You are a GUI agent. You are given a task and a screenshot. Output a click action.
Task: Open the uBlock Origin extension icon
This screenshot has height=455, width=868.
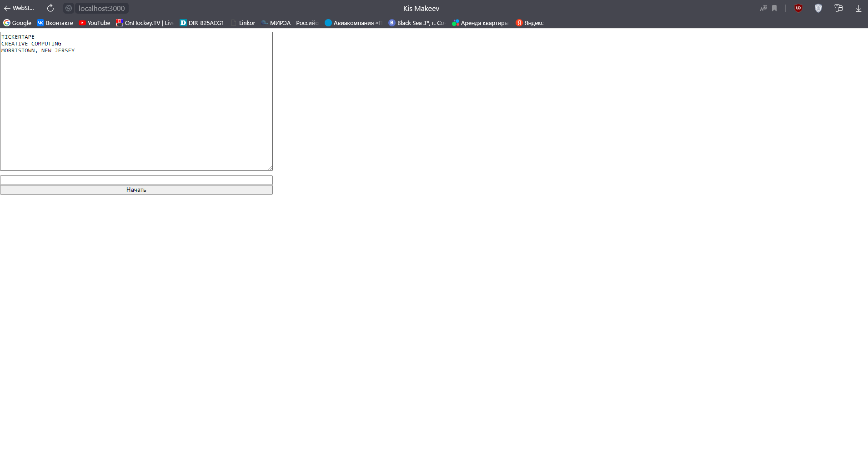[x=798, y=8]
